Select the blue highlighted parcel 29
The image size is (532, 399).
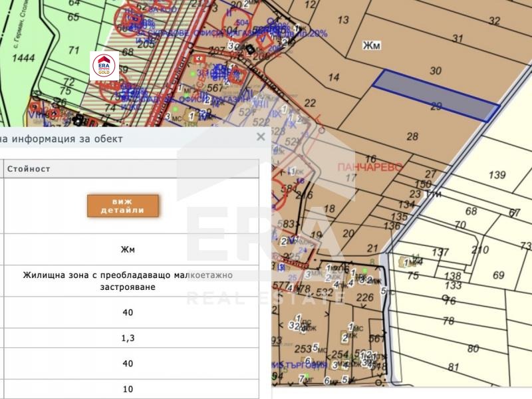click(x=436, y=96)
